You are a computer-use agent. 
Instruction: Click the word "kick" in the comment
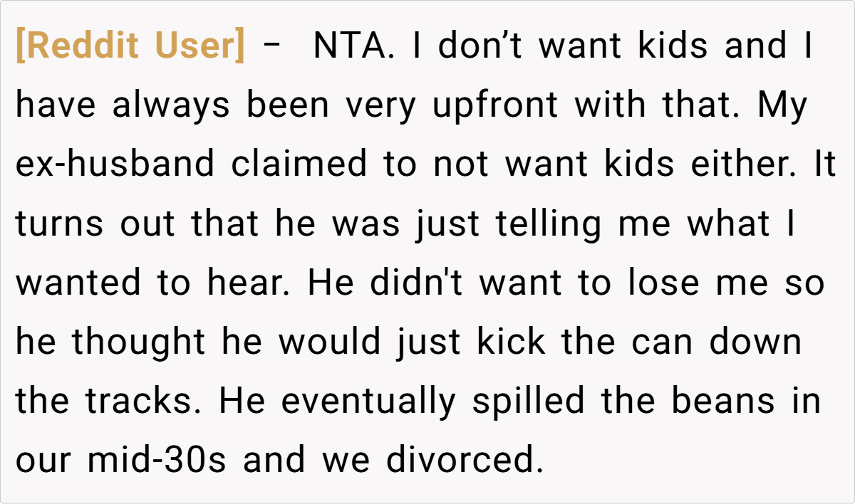511,342
